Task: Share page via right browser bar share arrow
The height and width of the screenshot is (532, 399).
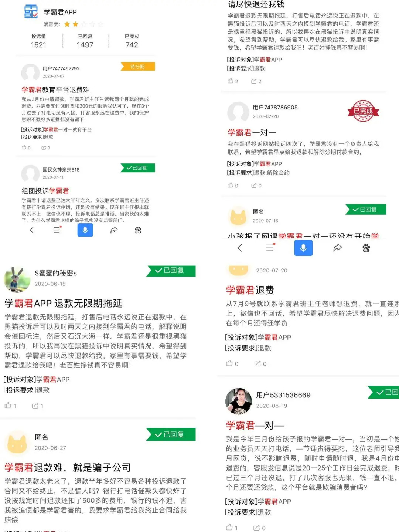Action: [337, 248]
